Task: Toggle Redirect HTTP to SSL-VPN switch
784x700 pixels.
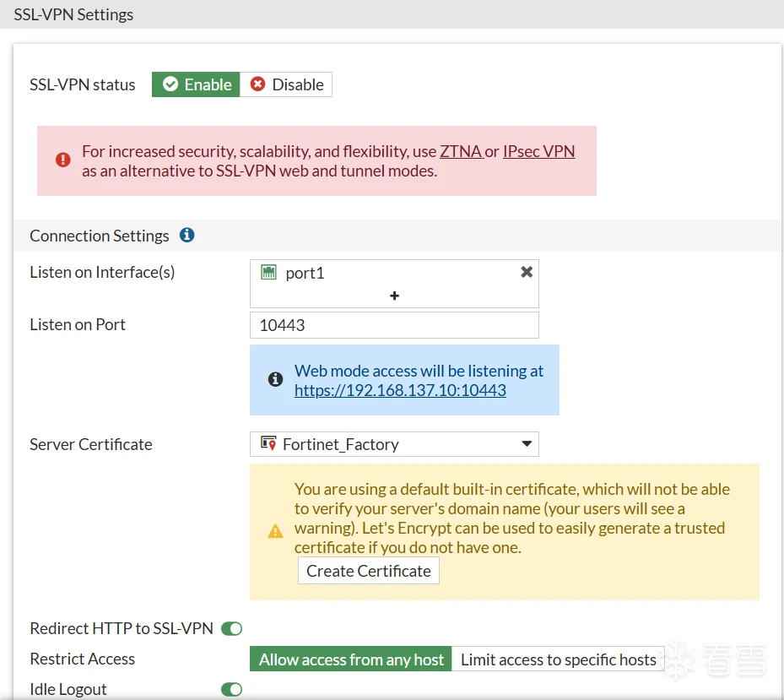Action: (x=231, y=628)
